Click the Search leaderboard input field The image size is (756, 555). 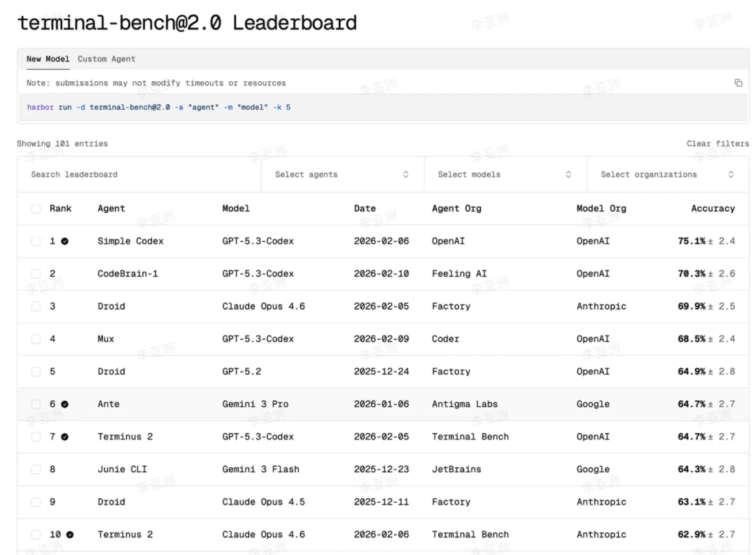pos(140,174)
